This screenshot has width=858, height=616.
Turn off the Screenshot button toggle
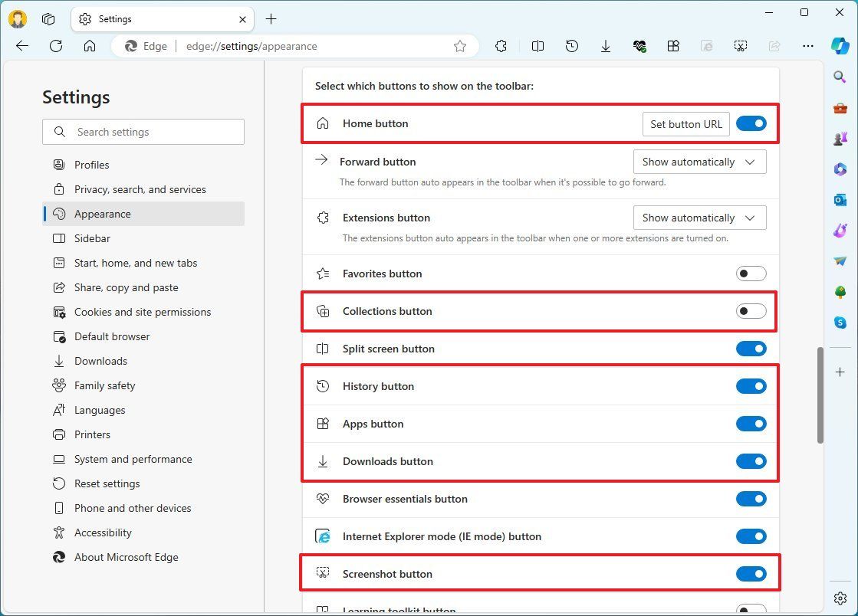pyautogui.click(x=751, y=573)
